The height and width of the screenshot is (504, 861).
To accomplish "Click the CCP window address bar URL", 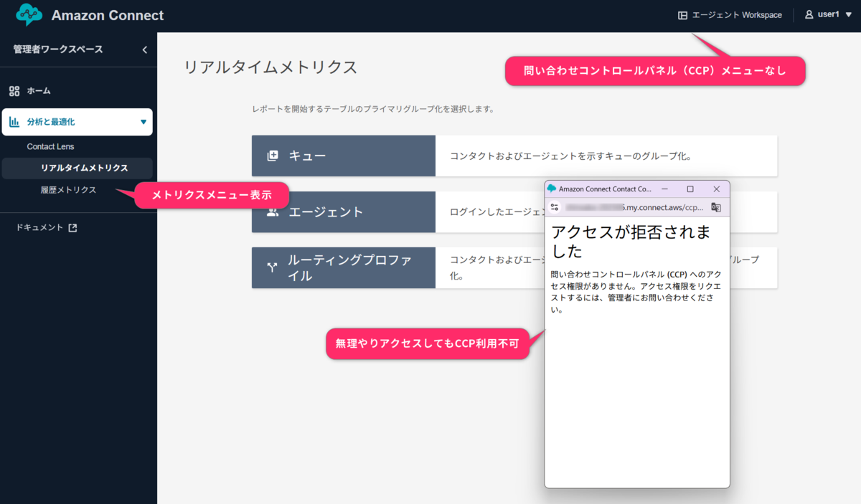I will coord(634,207).
